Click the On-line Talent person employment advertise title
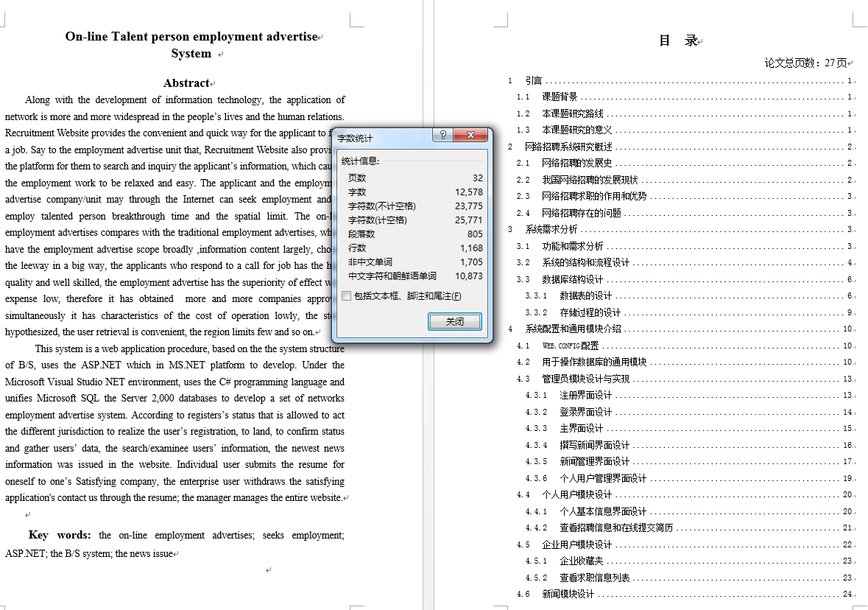This screenshot has height=610, width=868. click(191, 37)
